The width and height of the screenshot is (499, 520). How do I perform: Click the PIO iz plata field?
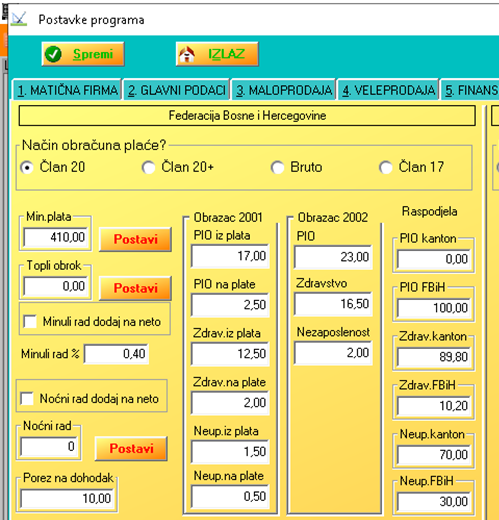click(230, 256)
